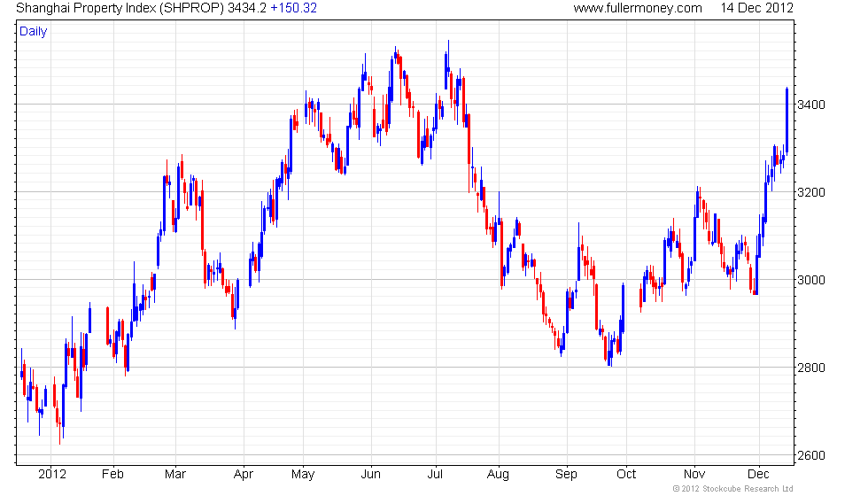Screen dimensions: 868x496
Task: Click the date 14 Dec 2012
Action: [x=756, y=8]
